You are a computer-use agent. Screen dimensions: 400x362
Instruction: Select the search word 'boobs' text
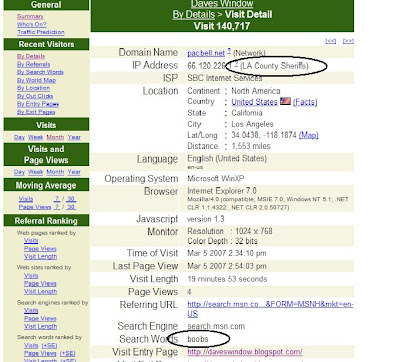(198, 339)
